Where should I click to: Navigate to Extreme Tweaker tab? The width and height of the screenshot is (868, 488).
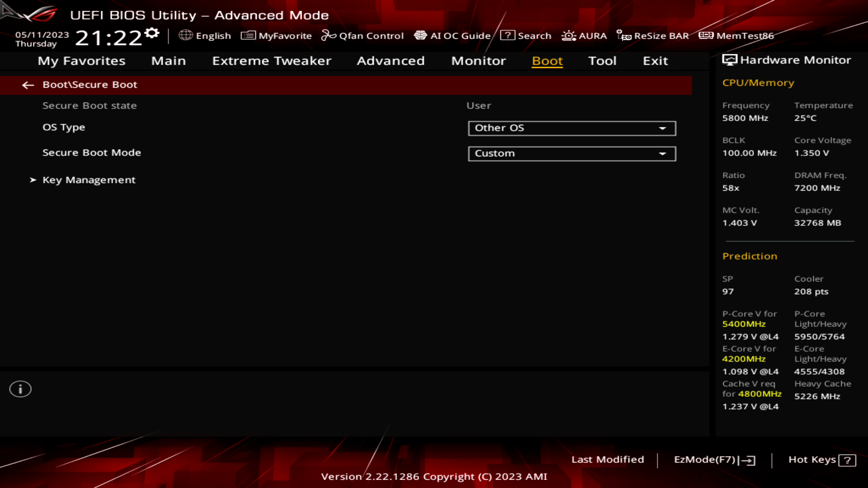pyautogui.click(x=271, y=60)
